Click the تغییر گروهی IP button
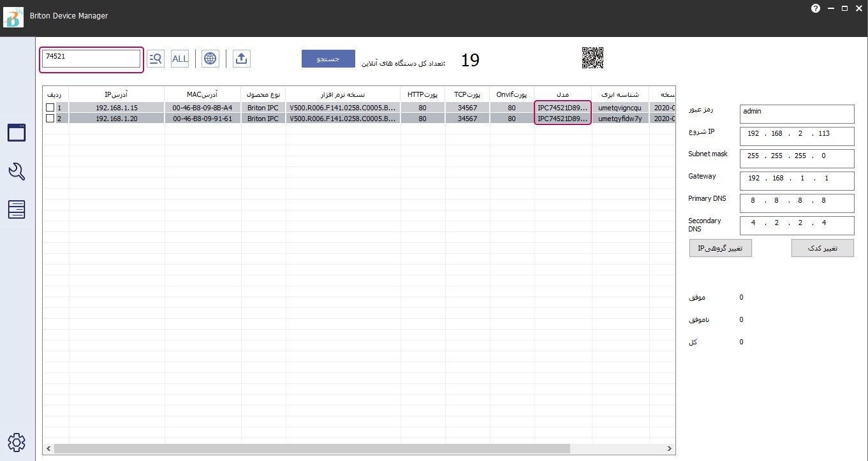The width and height of the screenshot is (868, 461). pyautogui.click(x=720, y=248)
